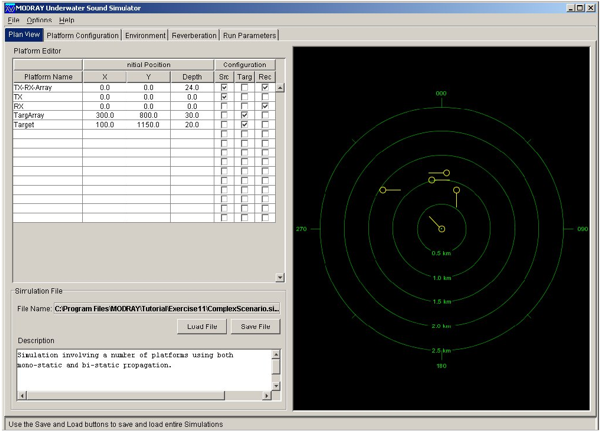Open the Reverberation tab
600x433 pixels.
click(194, 35)
